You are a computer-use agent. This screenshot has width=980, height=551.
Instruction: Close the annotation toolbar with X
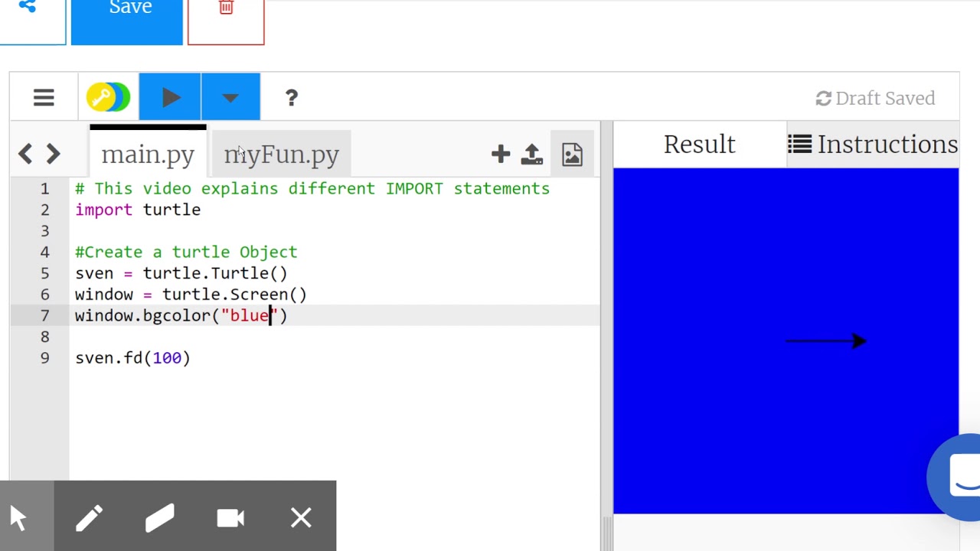(x=301, y=518)
